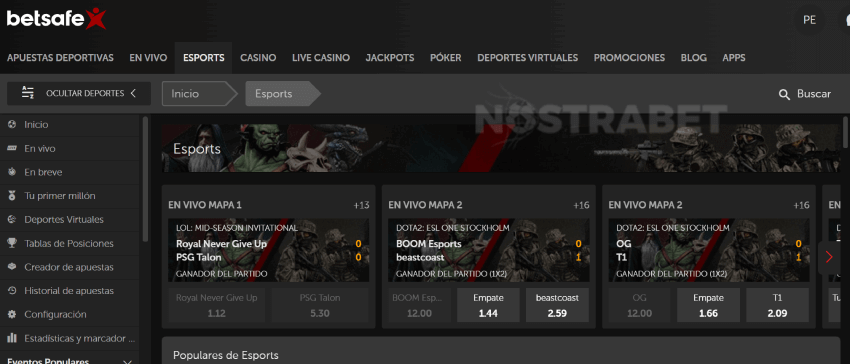The height and width of the screenshot is (364, 850).
Task: Open Tablas de Posiciones in sidebar
Action: pyautogui.click(x=69, y=244)
